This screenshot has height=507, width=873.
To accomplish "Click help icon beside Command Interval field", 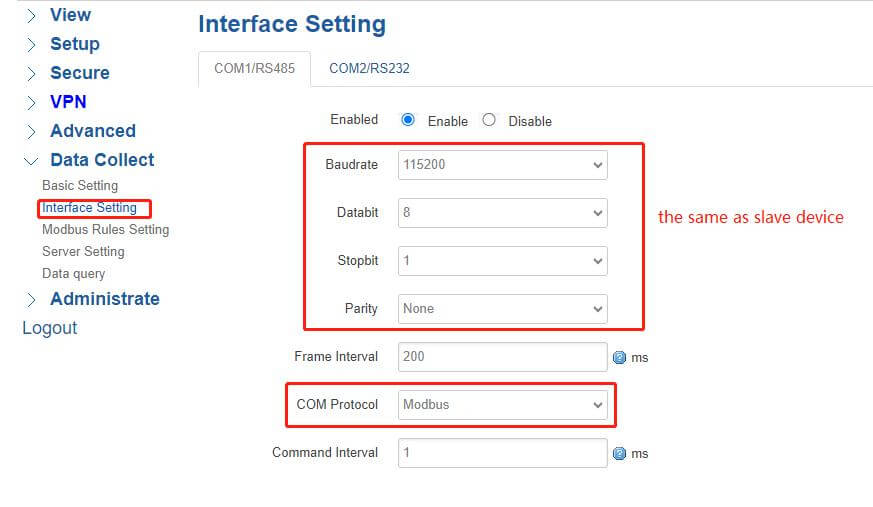I will tap(619, 453).
